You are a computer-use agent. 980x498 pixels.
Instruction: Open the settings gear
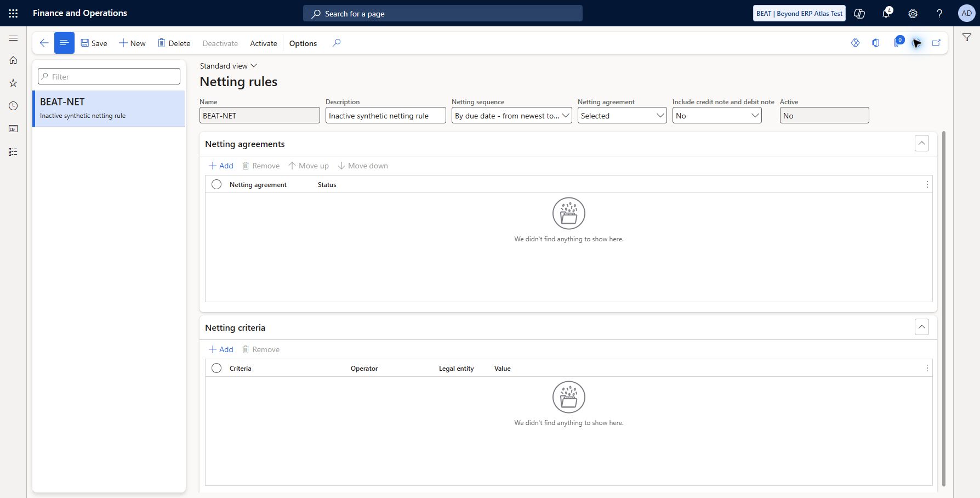[x=913, y=14]
